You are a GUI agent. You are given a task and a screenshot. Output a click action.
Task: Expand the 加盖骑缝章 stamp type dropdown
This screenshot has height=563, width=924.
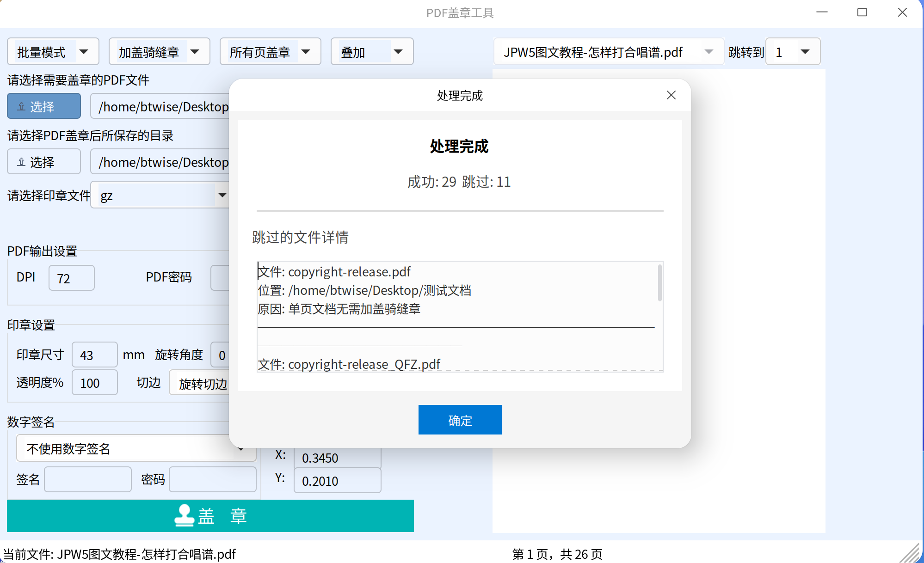click(159, 52)
